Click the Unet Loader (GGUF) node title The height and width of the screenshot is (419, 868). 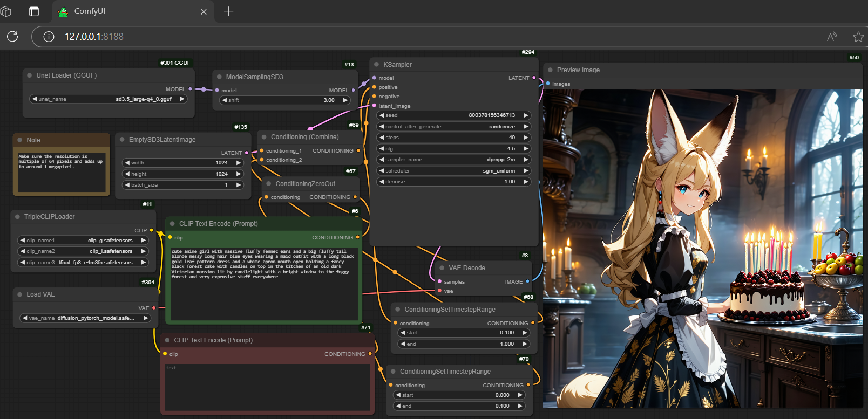point(66,75)
